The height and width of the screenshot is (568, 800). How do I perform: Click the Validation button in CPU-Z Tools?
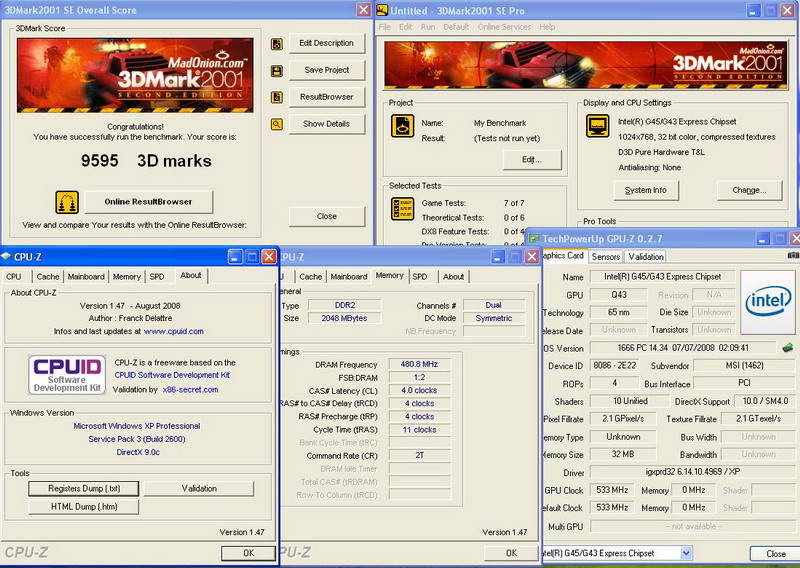(x=199, y=489)
